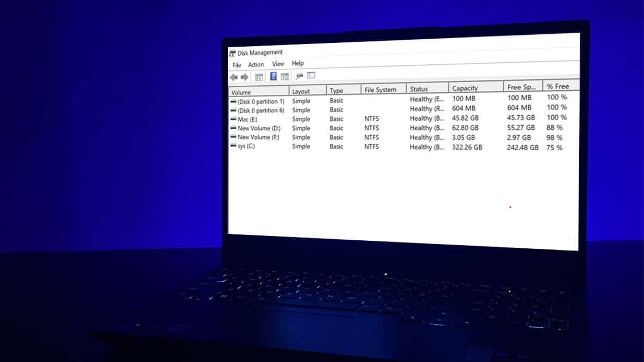
Task: Click the Status column header
Action: click(420, 87)
